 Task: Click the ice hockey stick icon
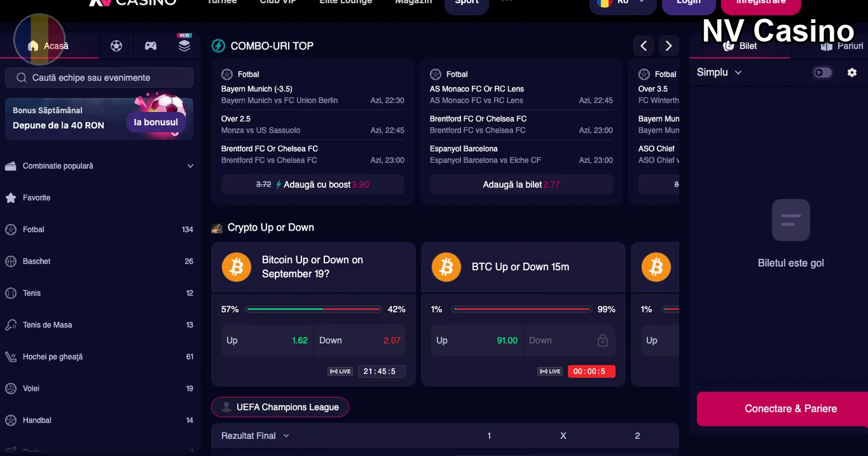click(11, 357)
